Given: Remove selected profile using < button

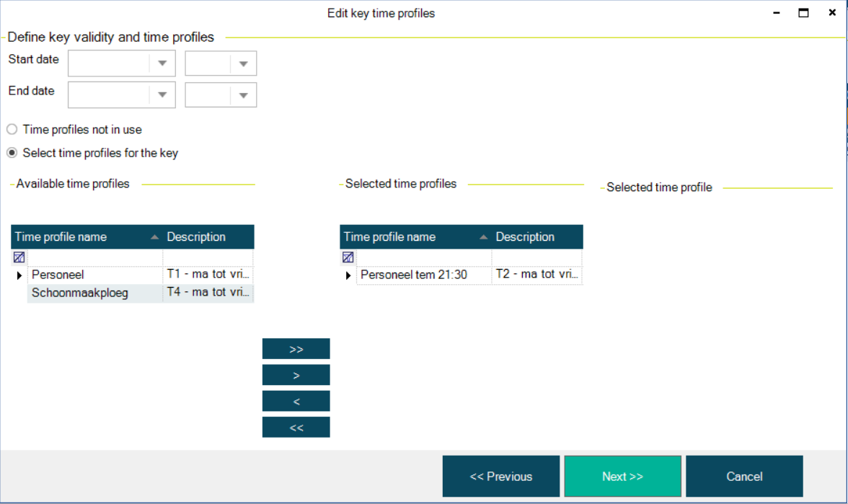Looking at the screenshot, I should click(296, 401).
